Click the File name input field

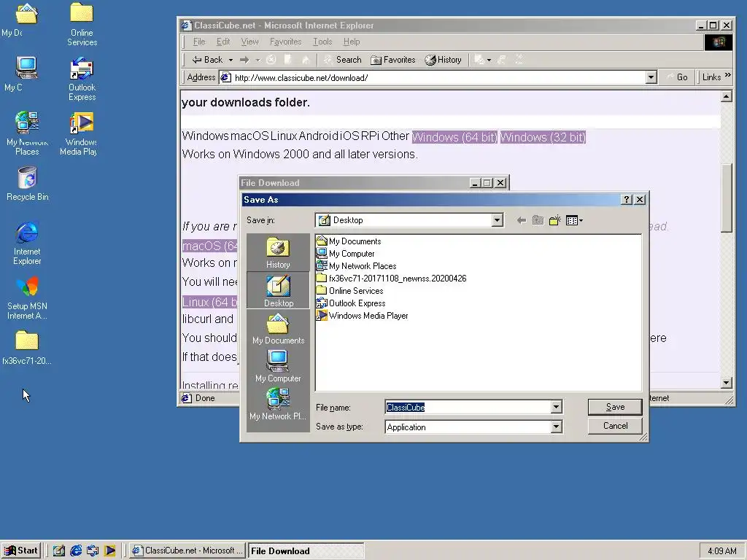[468, 407]
